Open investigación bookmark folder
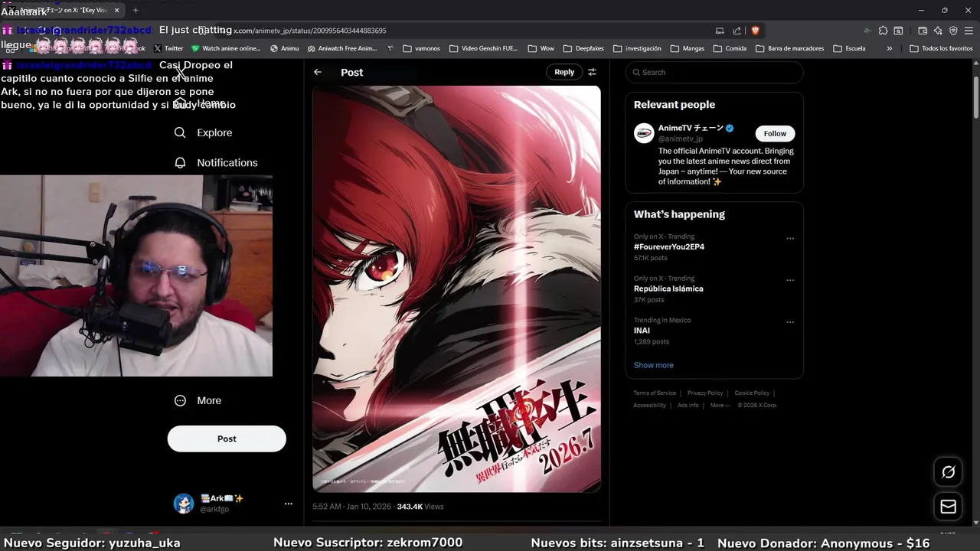The image size is (980, 551). 637,48
